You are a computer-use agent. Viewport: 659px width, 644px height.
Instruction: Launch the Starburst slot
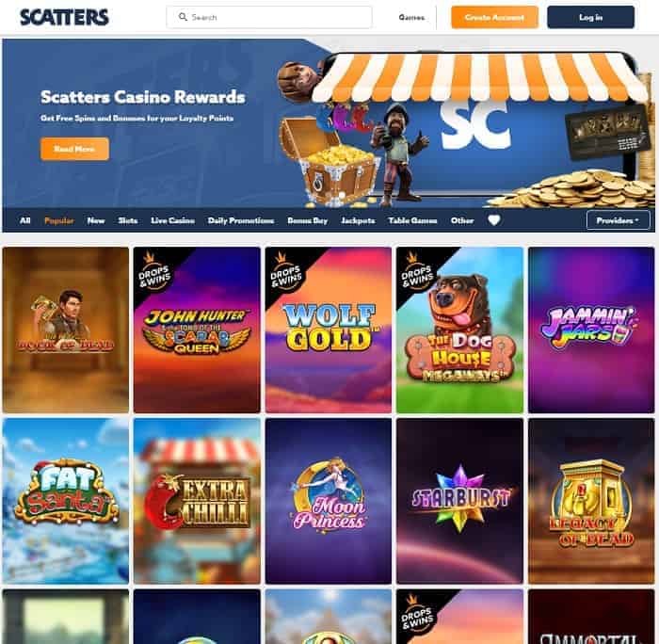[459, 501]
